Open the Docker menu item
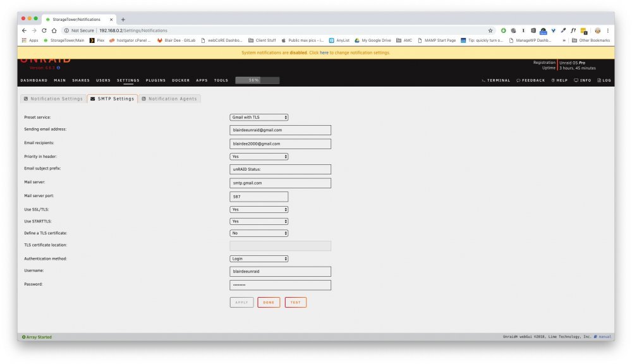The height and width of the screenshot is (364, 632). coord(181,80)
